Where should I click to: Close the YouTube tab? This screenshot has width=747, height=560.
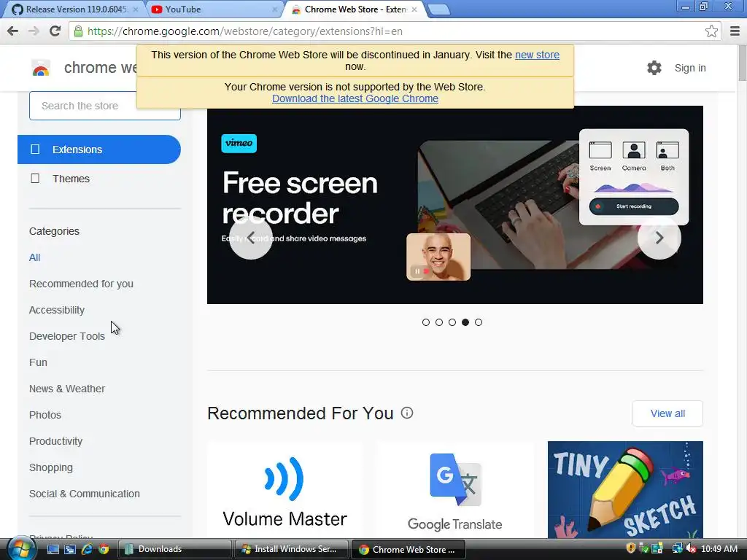click(275, 9)
